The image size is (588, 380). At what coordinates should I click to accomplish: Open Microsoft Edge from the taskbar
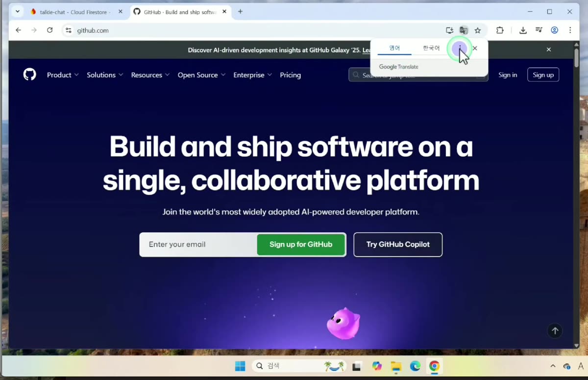point(415,366)
